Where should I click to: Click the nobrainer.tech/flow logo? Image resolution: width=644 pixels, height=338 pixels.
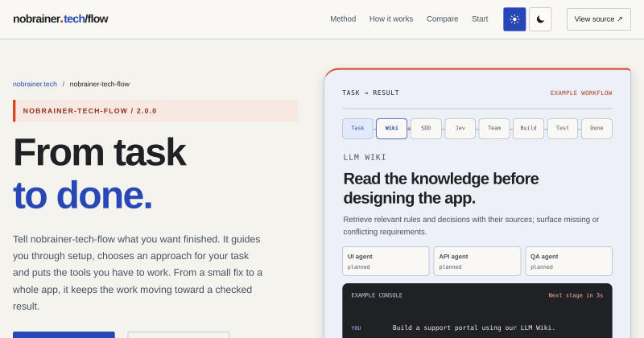[60, 19]
